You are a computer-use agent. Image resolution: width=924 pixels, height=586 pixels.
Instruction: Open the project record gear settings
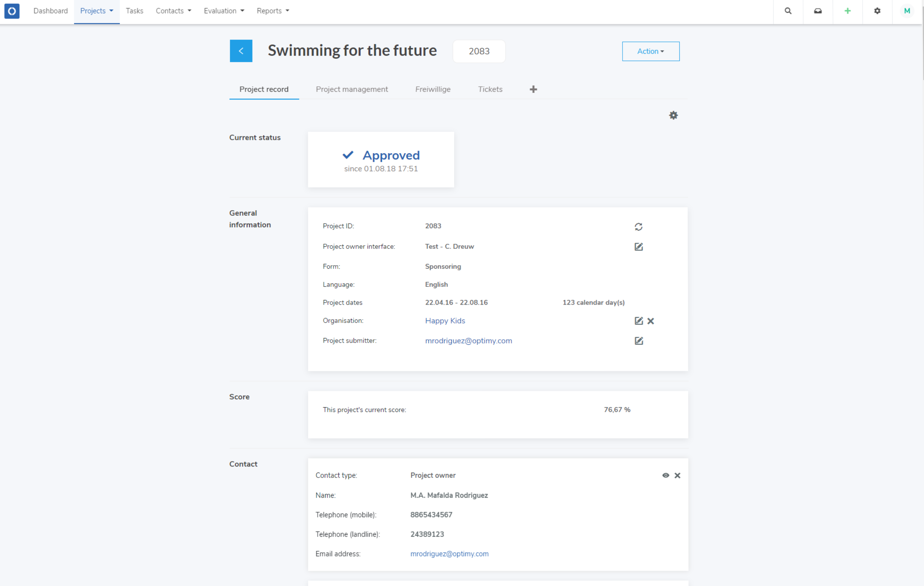coord(673,115)
